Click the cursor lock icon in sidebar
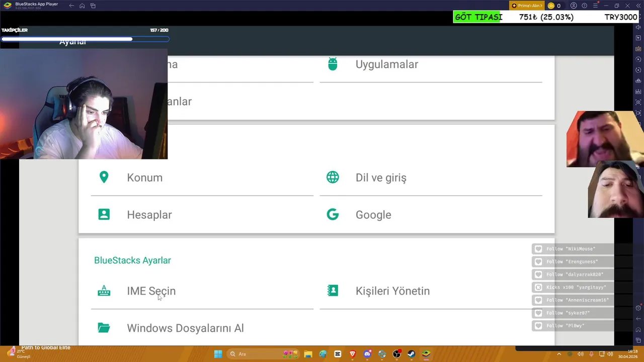The height and width of the screenshot is (362, 644). coord(638,38)
